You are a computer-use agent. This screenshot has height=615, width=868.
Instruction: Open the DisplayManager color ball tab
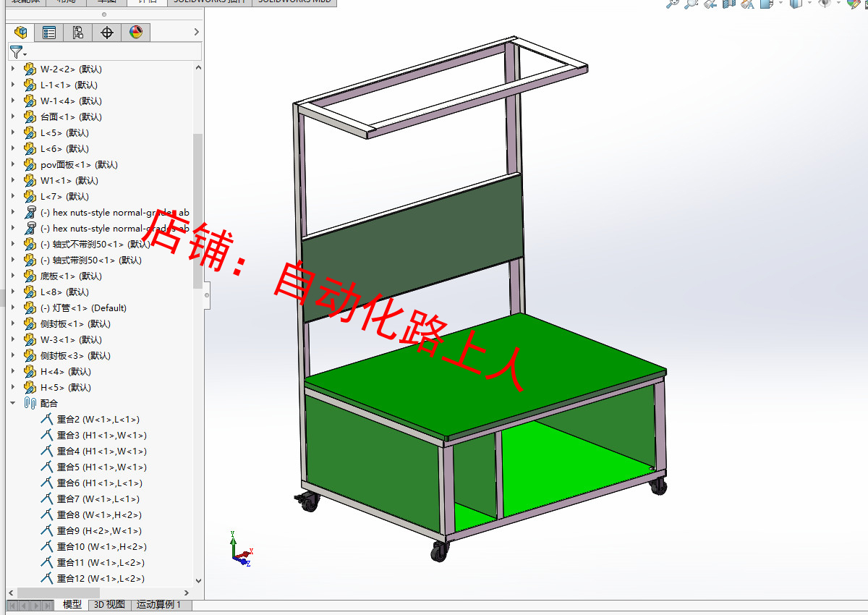136,32
